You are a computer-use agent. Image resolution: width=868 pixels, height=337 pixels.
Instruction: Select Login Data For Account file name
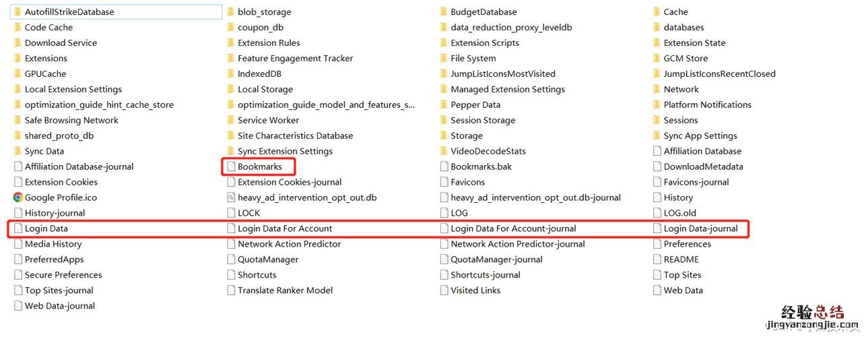click(x=285, y=228)
